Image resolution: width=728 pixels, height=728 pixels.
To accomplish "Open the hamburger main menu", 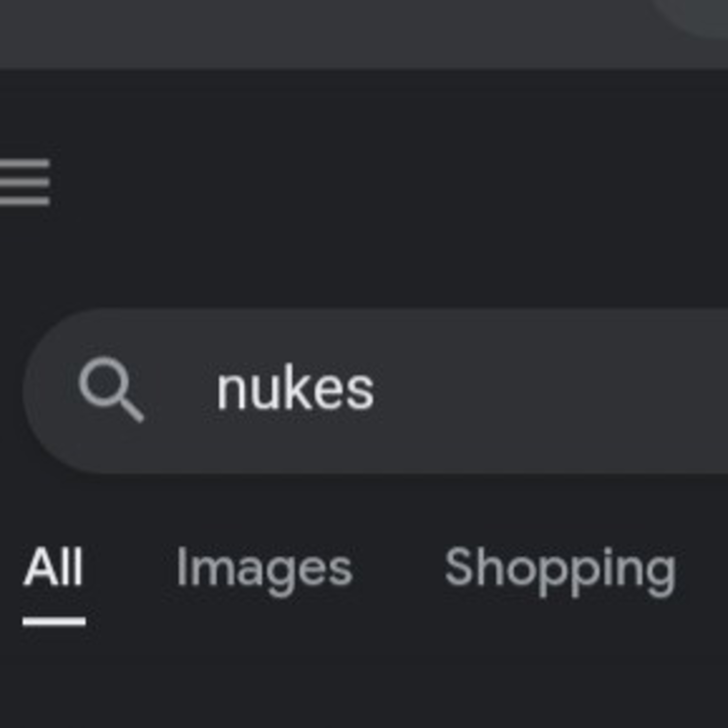I will point(25,182).
